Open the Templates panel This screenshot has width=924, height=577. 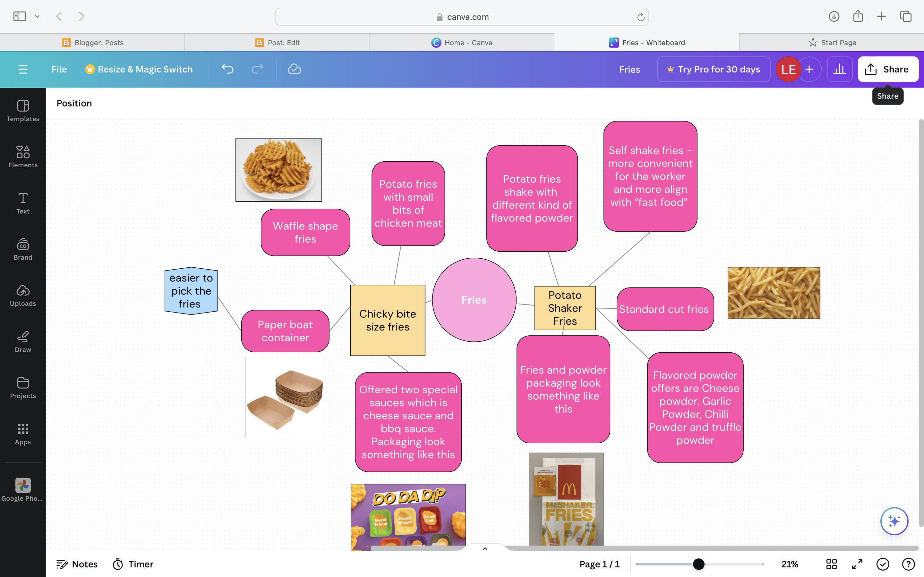point(23,111)
